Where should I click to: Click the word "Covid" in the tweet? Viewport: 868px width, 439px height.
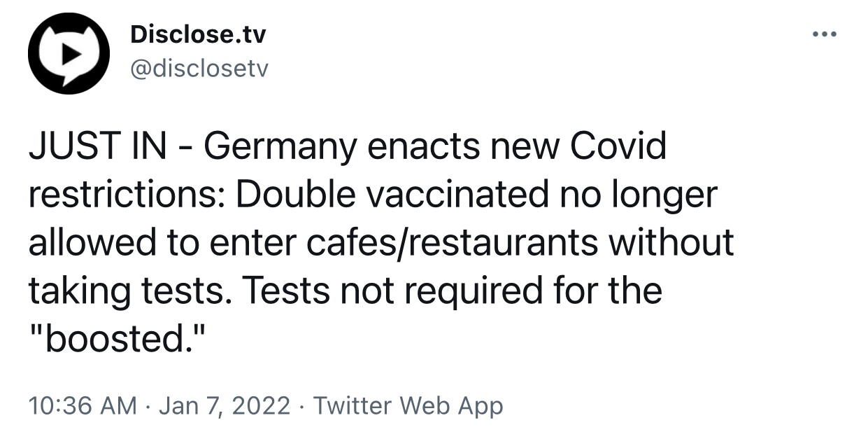coord(618,146)
